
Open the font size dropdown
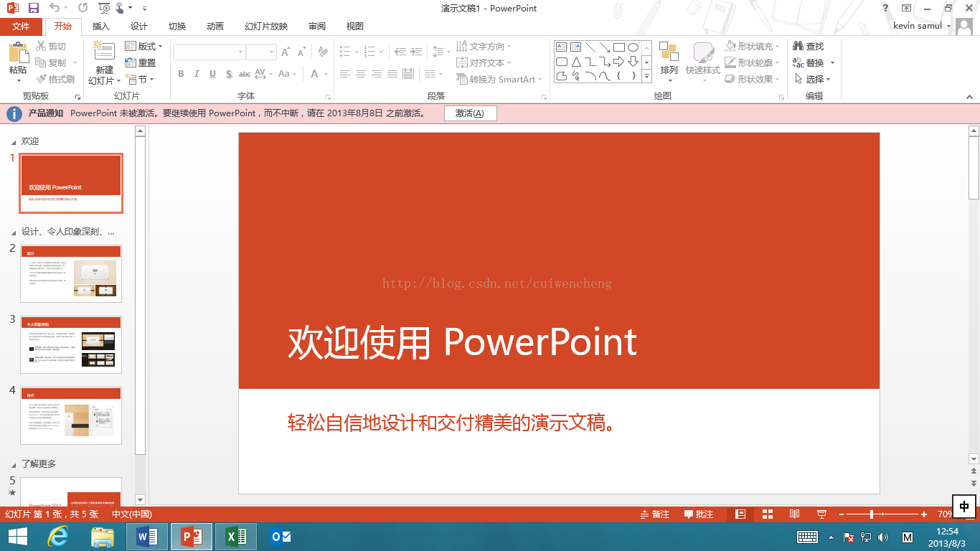click(272, 52)
